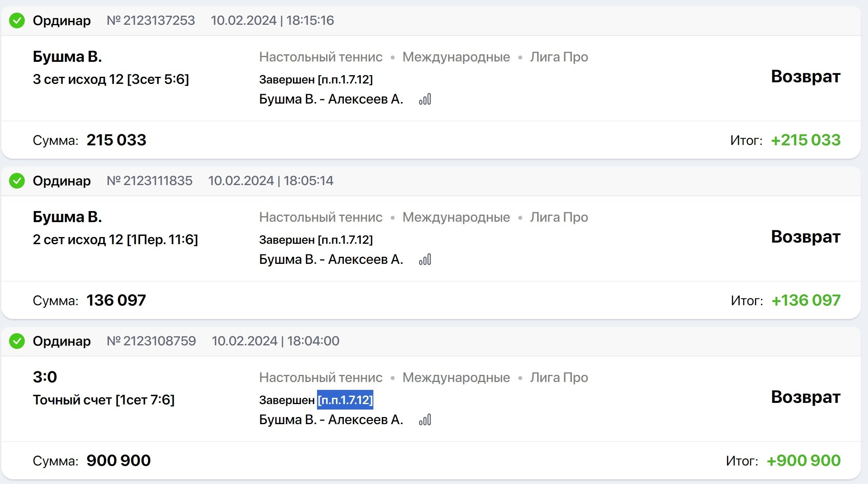
Task: Click '3 сет исход 12 [3сет 5:6]' market text
Action: pyautogui.click(x=111, y=80)
